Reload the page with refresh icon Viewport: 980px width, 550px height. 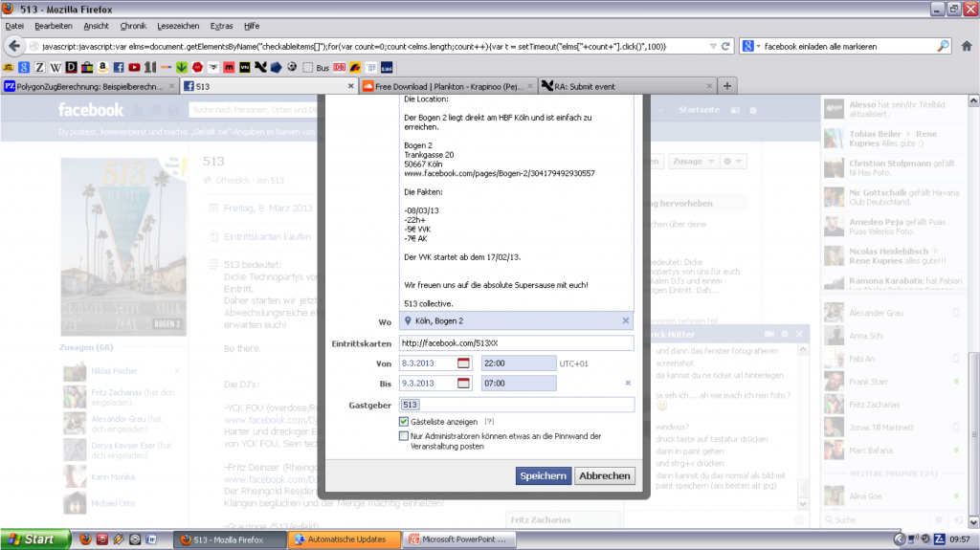click(726, 46)
